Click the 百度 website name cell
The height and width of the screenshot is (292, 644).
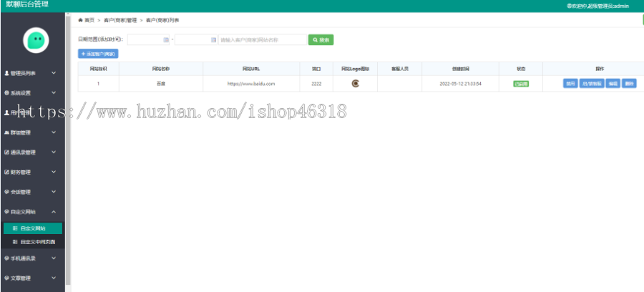coord(160,84)
